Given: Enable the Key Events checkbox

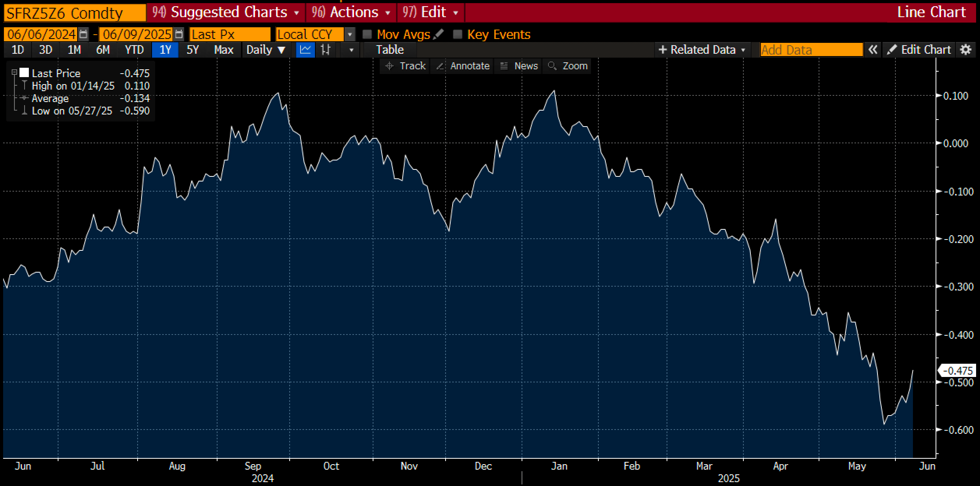Looking at the screenshot, I should (x=458, y=34).
